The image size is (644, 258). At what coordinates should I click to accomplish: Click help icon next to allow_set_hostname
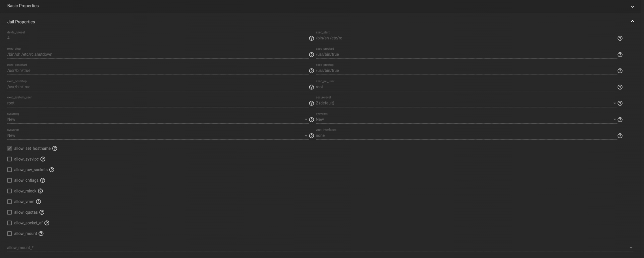tap(55, 148)
